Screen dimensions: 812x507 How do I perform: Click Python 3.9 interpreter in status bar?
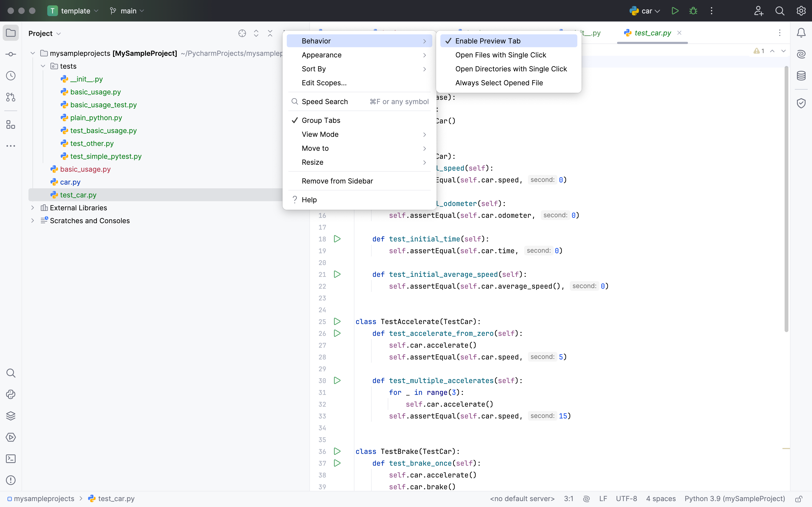click(734, 499)
